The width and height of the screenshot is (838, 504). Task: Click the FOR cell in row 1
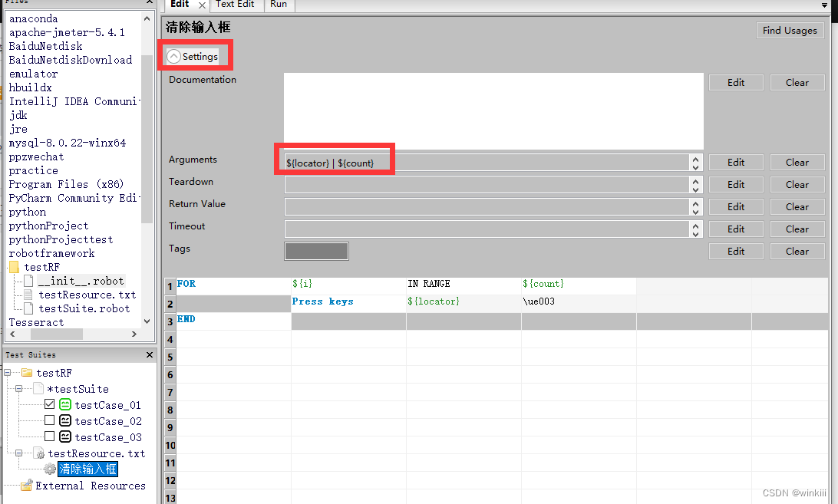pyautogui.click(x=233, y=286)
